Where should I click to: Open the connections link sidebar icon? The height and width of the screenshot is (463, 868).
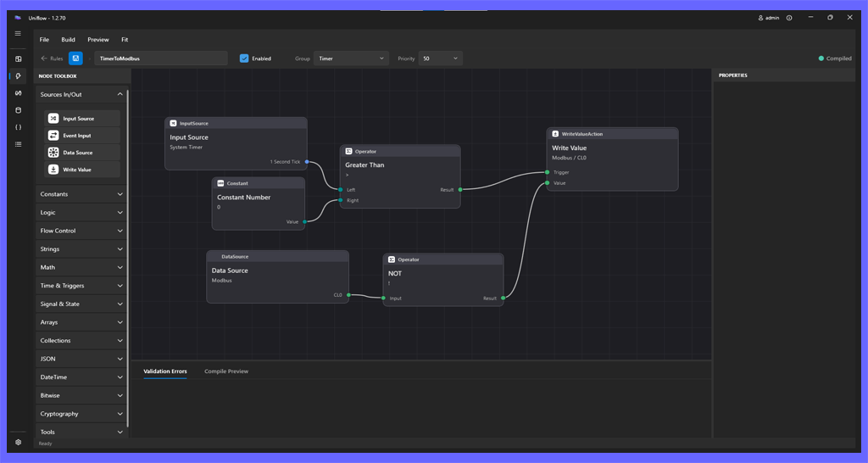coord(19,93)
